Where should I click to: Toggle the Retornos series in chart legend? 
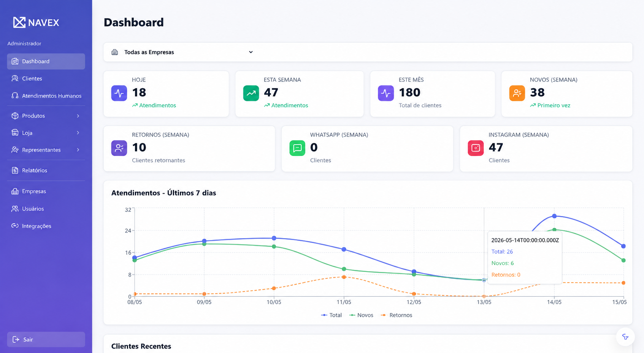[397, 315]
